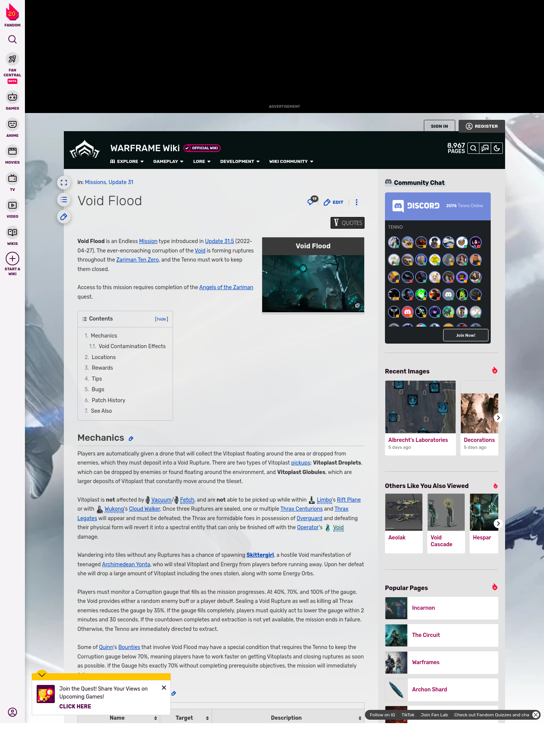Open the Update 31 category link
Image resolution: width=544 pixels, height=756 pixels.
pyautogui.click(x=121, y=182)
